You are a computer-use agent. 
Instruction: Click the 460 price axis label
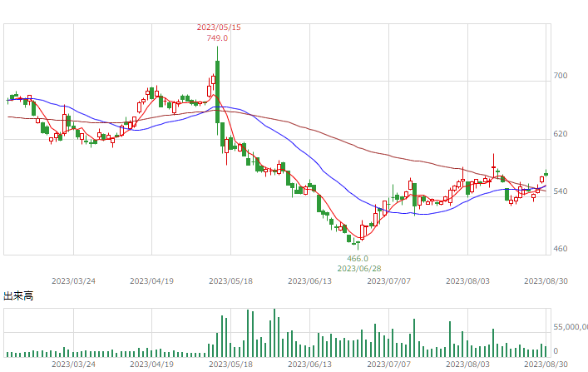(561, 249)
